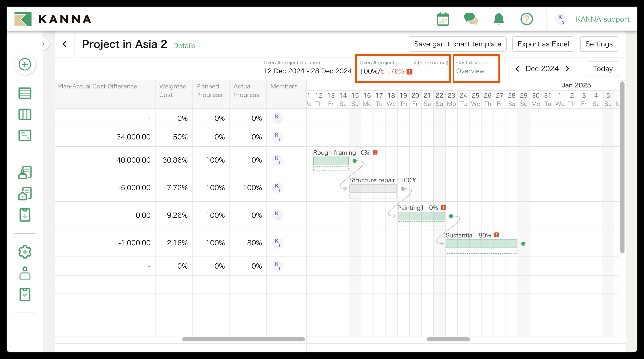Click the Cost & Value Overview link

coord(470,71)
